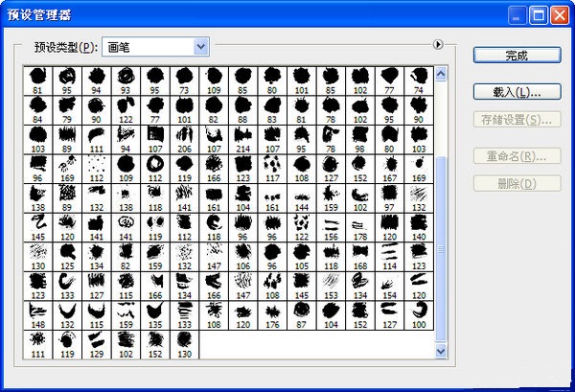Pick the brush thumbnail numbered 73
575x392 pixels.
(184, 80)
